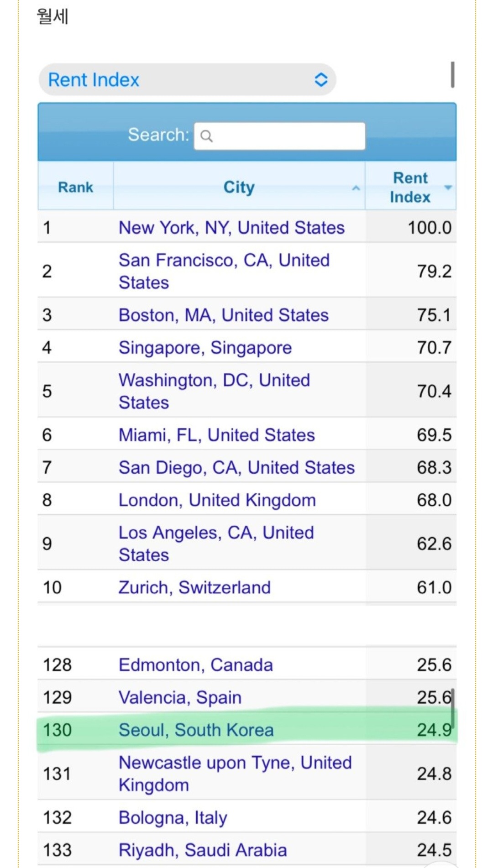The height and width of the screenshot is (868, 493).
Task: Click the scrollbar beside Rent Index selector
Action: pyautogui.click(x=452, y=74)
